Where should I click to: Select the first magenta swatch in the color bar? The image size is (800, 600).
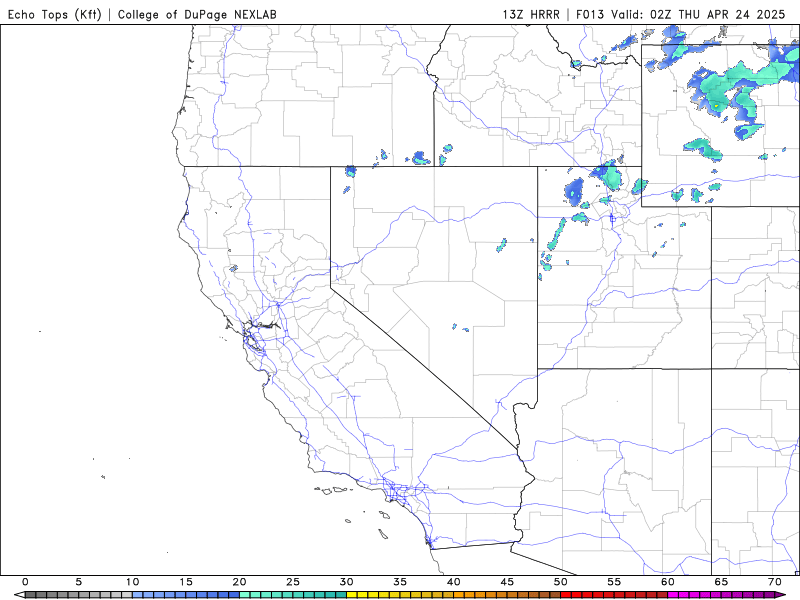click(x=673, y=595)
